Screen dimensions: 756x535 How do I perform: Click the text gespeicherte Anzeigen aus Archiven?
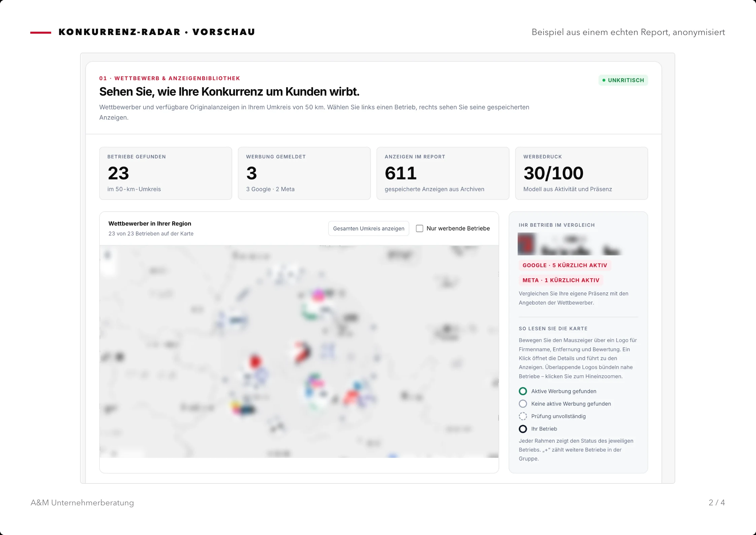click(435, 189)
